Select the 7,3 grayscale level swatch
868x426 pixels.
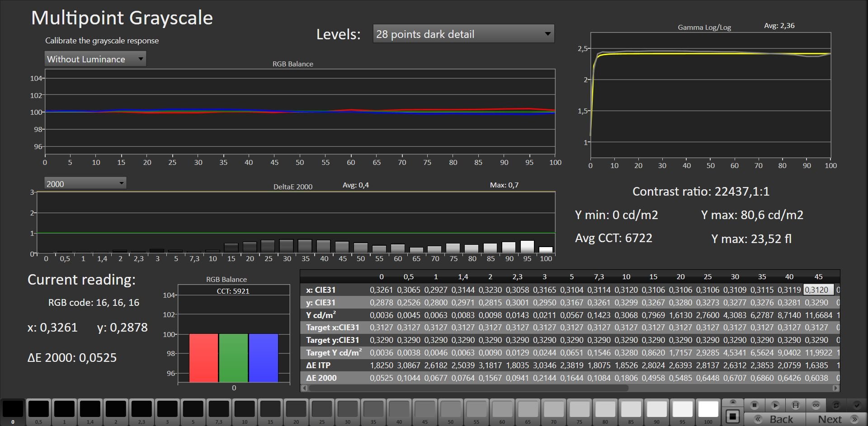pos(219,409)
